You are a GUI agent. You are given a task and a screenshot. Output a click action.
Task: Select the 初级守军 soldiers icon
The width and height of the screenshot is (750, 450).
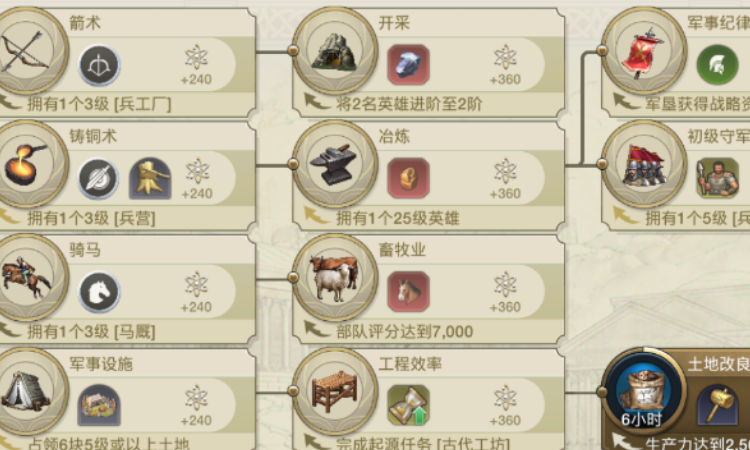click(x=644, y=164)
